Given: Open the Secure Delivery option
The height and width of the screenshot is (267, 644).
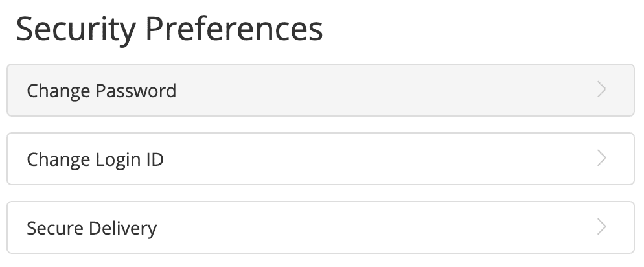Looking at the screenshot, I should (320, 227).
